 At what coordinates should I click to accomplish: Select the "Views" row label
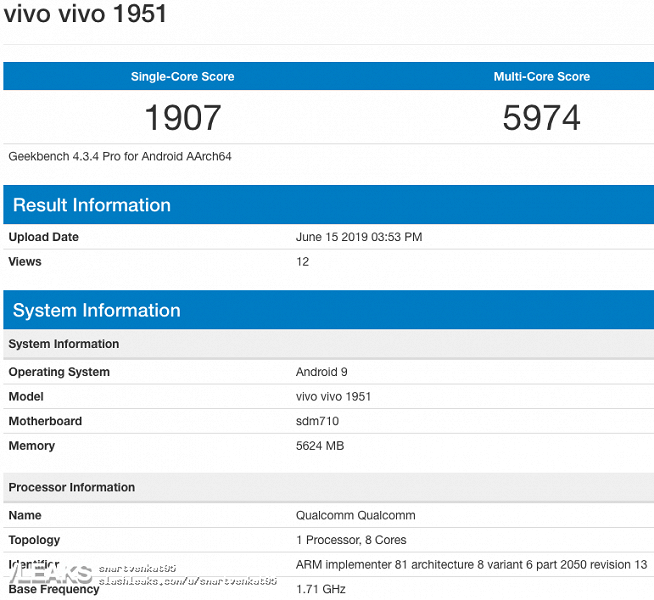click(25, 261)
